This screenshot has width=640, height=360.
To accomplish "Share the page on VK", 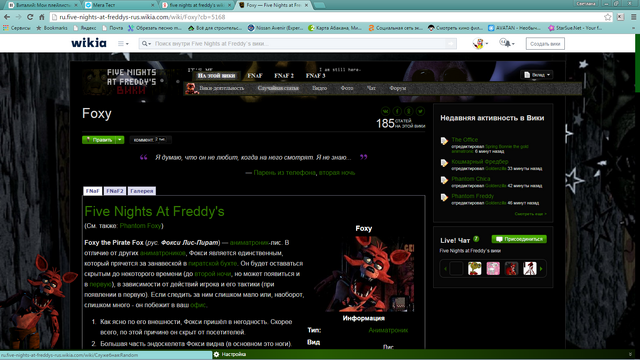I will pos(385,111).
